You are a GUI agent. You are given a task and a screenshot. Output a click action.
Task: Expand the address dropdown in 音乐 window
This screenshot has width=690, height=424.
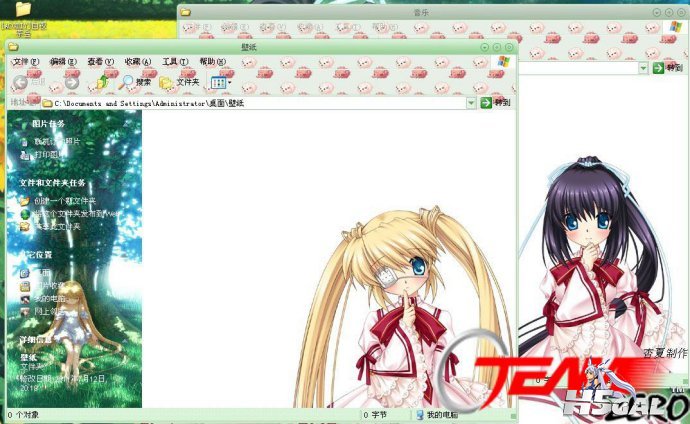[643, 68]
